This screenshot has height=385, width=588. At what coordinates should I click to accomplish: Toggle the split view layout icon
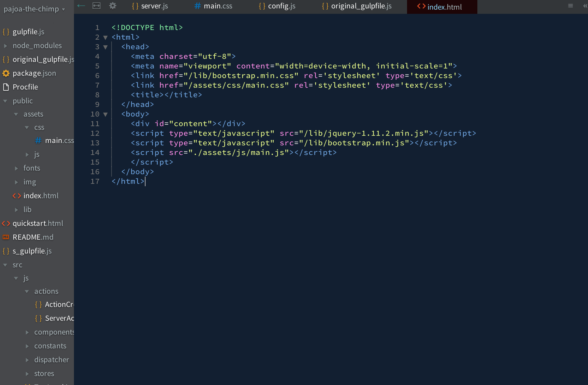pyautogui.click(x=96, y=6)
